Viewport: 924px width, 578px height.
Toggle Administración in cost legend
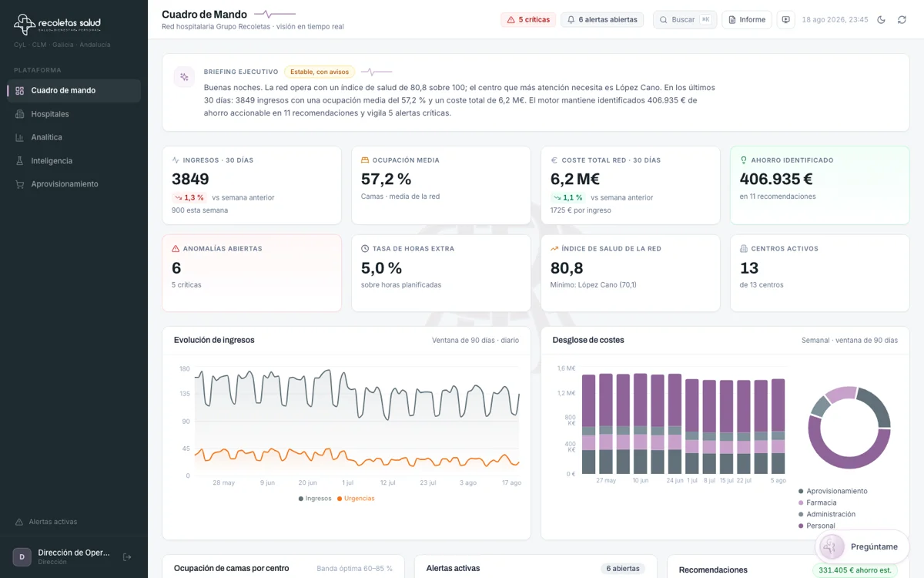(827, 514)
